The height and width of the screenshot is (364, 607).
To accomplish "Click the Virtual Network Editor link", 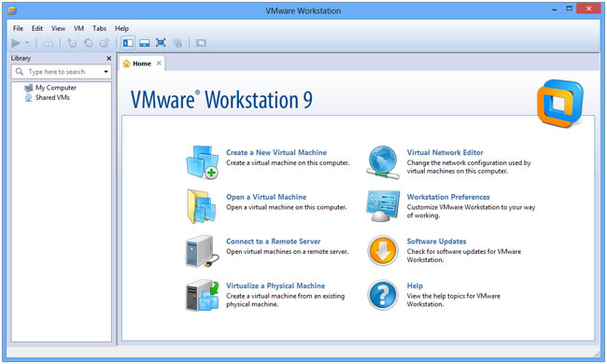I will [x=445, y=152].
